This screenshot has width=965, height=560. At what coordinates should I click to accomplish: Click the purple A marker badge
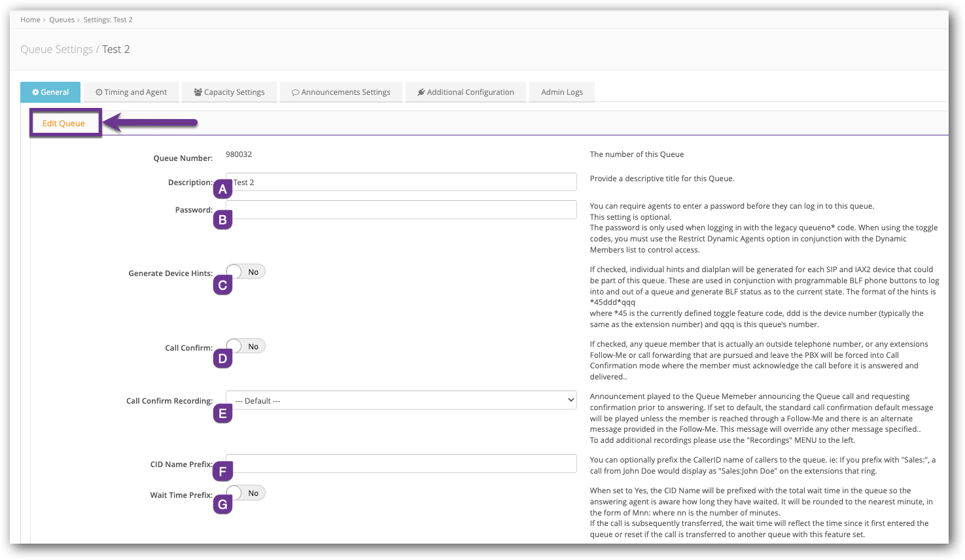(x=222, y=189)
